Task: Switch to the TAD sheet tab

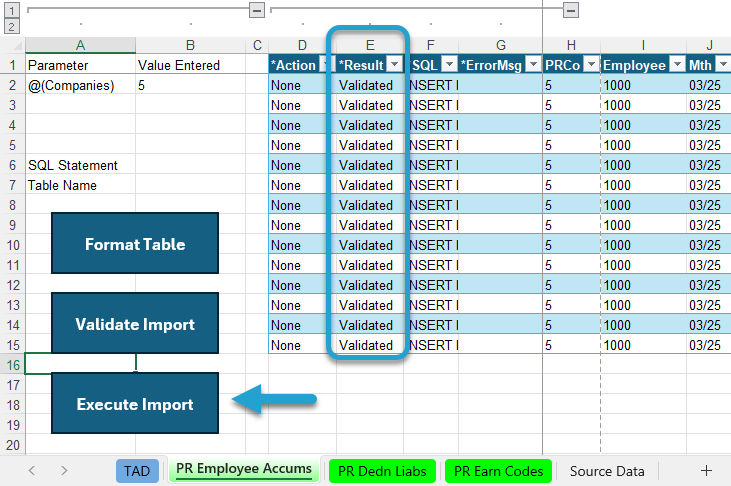Action: [137, 471]
